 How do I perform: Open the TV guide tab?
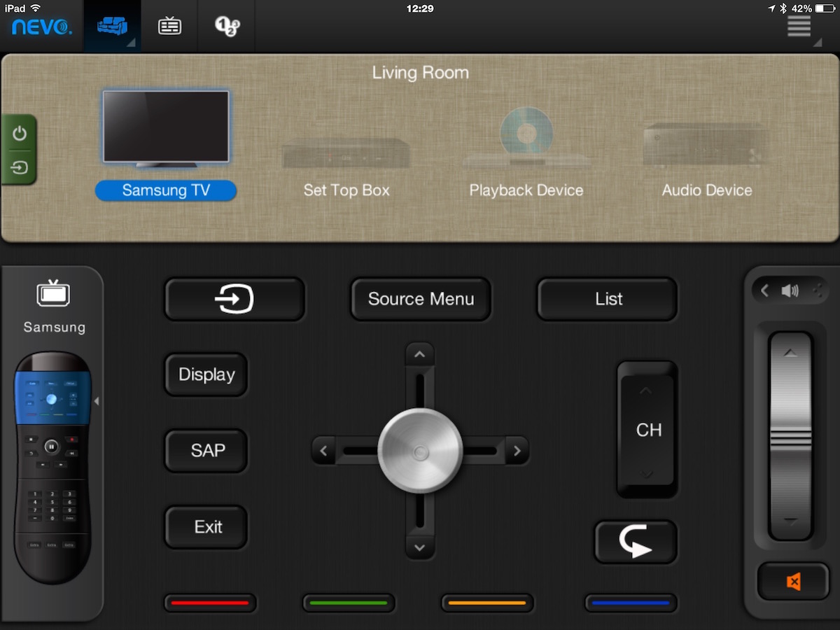[169, 27]
